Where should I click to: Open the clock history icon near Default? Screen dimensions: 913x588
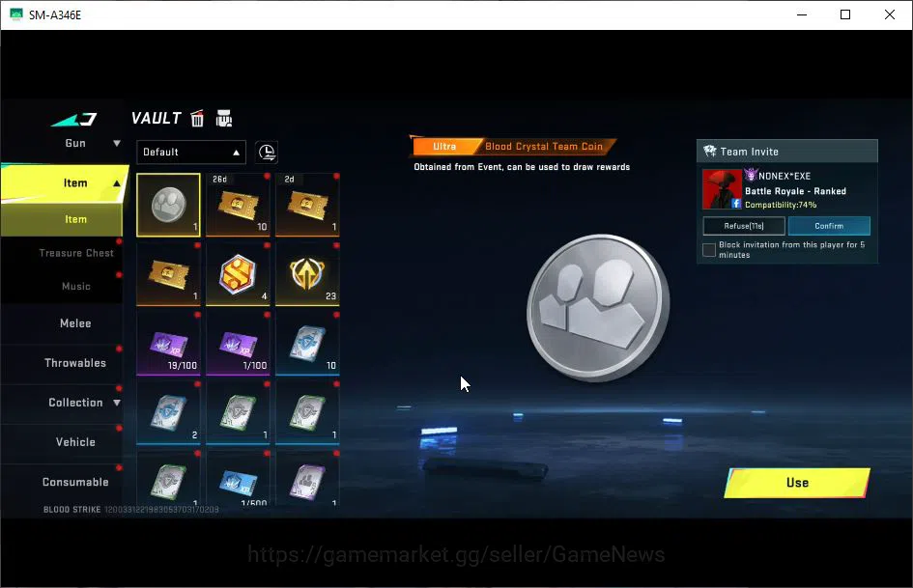(267, 152)
